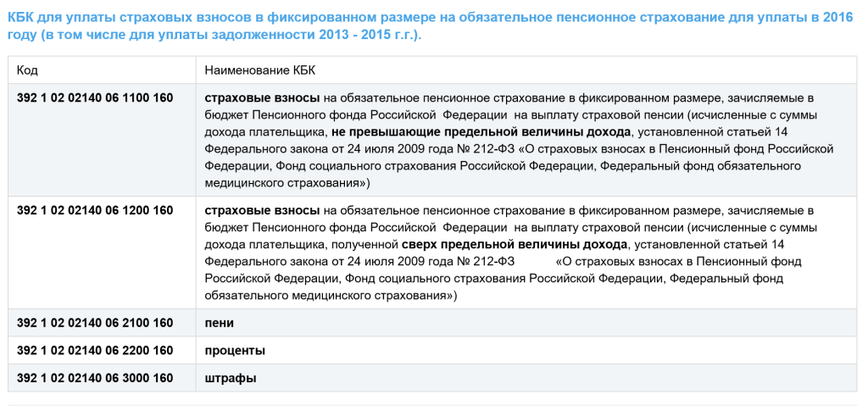Click the "пени" cell
This screenshot has height=406, width=868.
tap(220, 323)
